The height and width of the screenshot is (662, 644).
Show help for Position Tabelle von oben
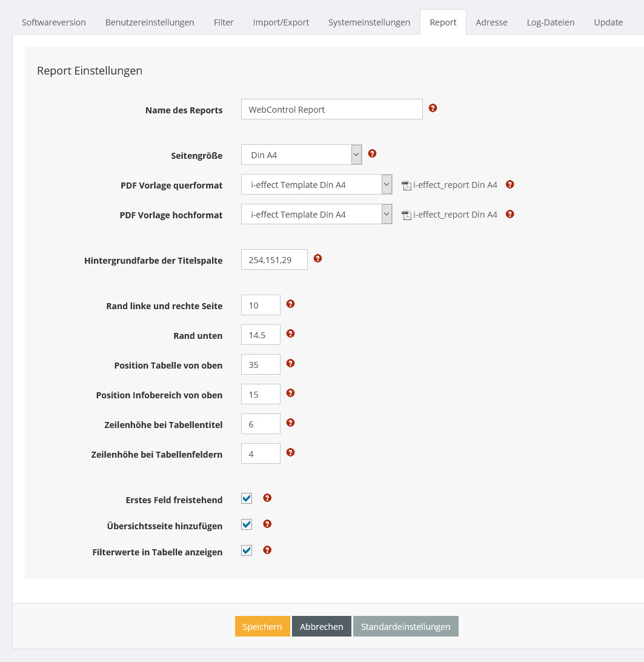(290, 364)
